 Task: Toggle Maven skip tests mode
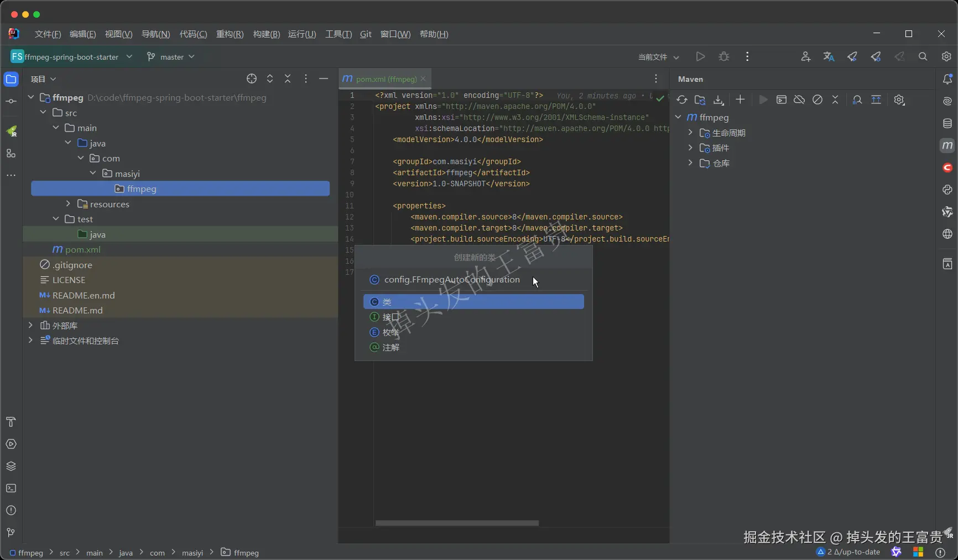tap(818, 100)
